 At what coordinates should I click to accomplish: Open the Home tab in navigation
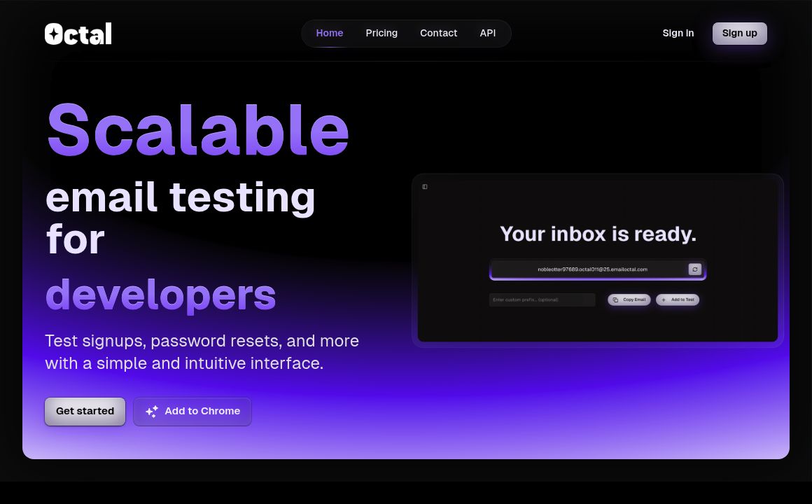click(x=329, y=33)
